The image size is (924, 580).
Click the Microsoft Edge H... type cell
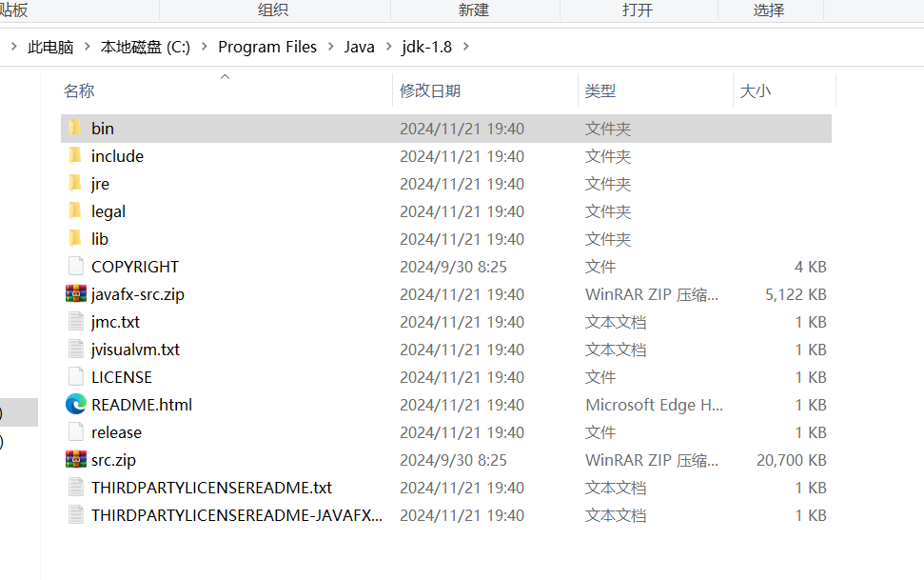(x=654, y=405)
